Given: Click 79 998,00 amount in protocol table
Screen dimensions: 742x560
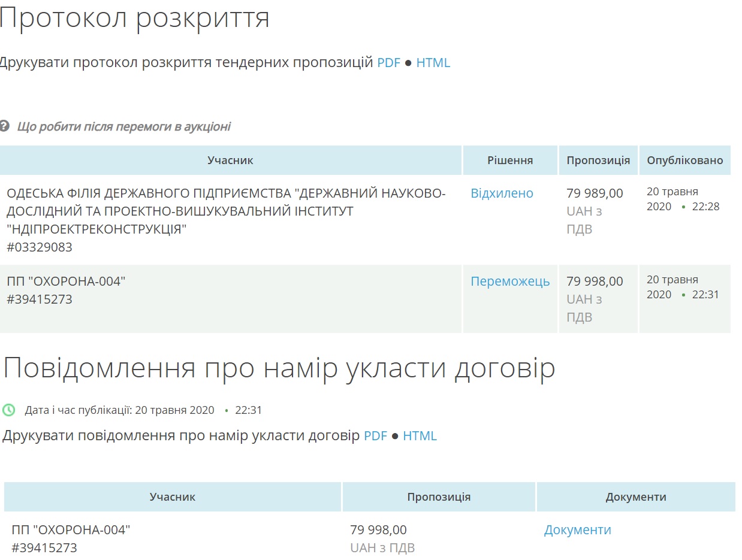Looking at the screenshot, I should (595, 281).
